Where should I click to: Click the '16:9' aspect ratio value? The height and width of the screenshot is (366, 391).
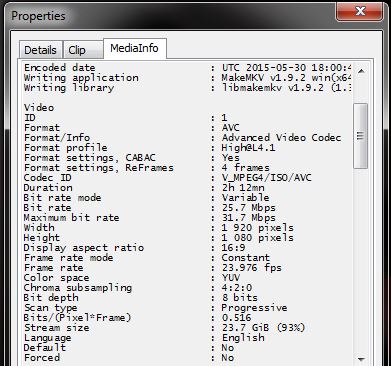[x=233, y=248]
